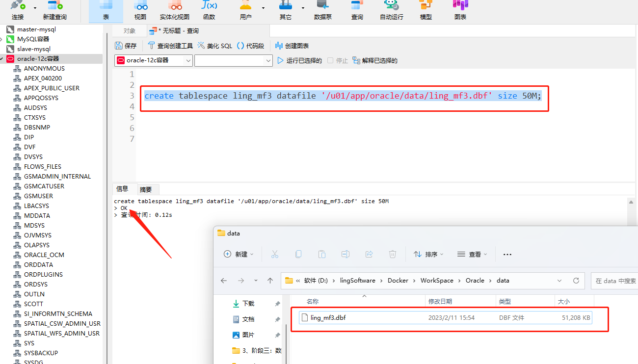
Task: Sort by Name (名称) column in Explorer
Action: tap(313, 301)
